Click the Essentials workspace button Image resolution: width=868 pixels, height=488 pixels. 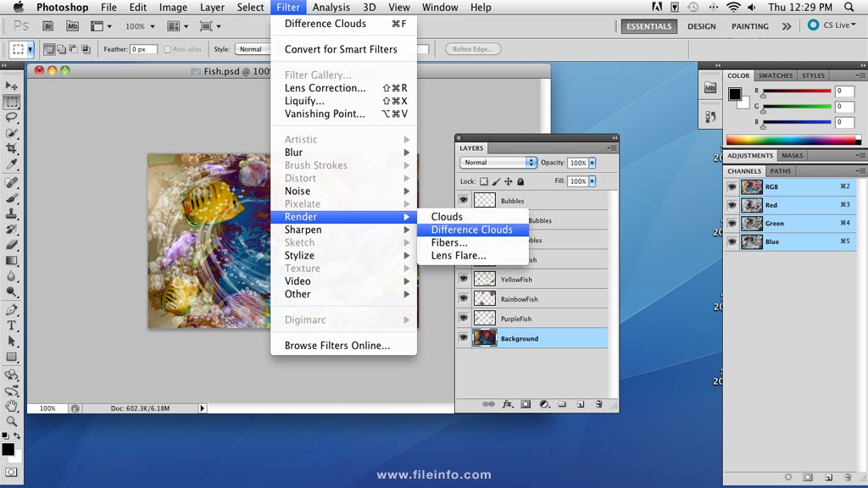coord(648,26)
